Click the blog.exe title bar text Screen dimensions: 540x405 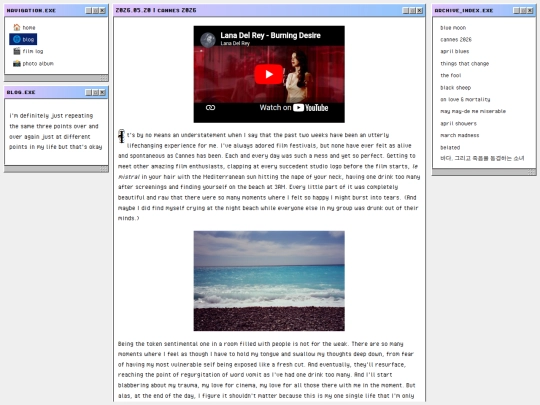coord(21,92)
